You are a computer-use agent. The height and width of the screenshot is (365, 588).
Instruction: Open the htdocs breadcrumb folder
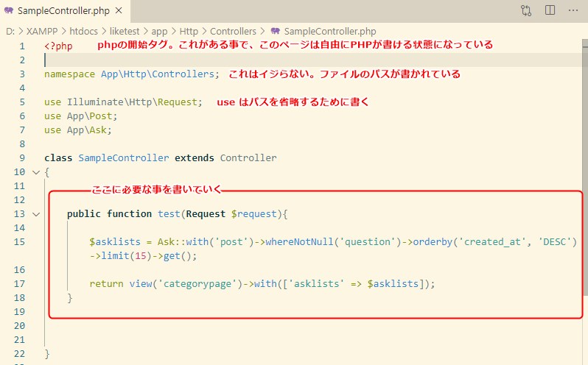coord(86,32)
